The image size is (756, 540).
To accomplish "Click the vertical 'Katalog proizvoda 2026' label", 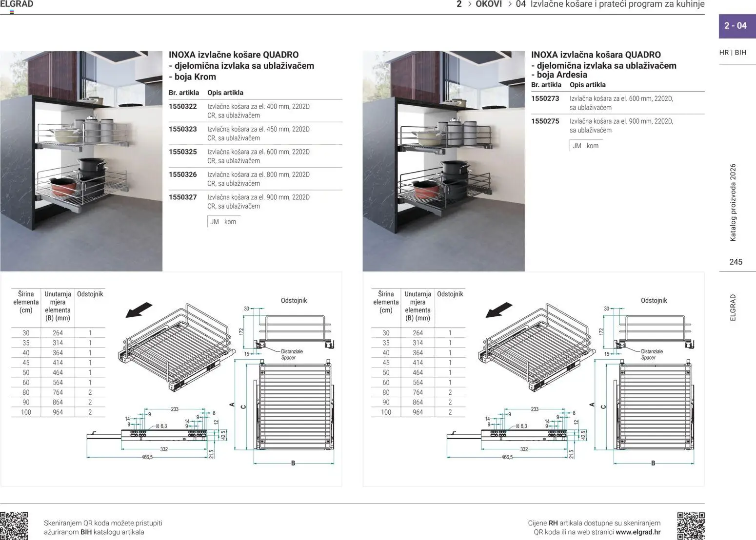I will (733, 202).
